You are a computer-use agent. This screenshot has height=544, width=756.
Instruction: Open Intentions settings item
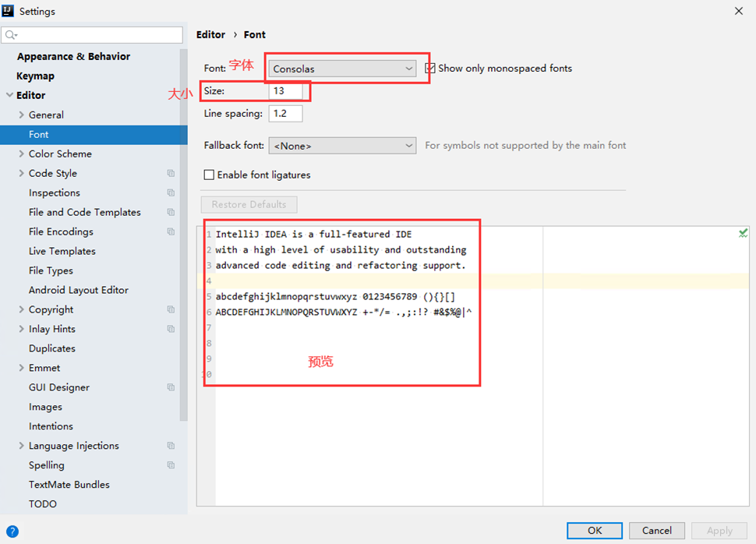pyautogui.click(x=51, y=426)
